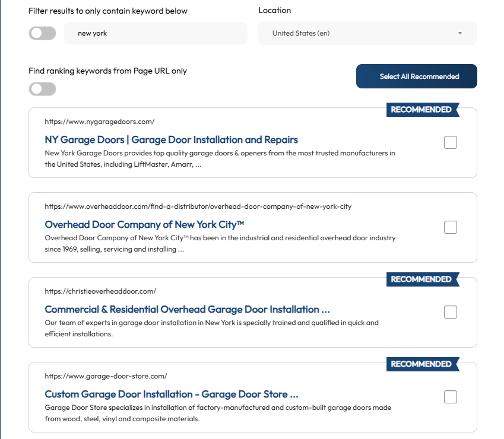Select the Garage Door Store result checkbox

tap(451, 397)
